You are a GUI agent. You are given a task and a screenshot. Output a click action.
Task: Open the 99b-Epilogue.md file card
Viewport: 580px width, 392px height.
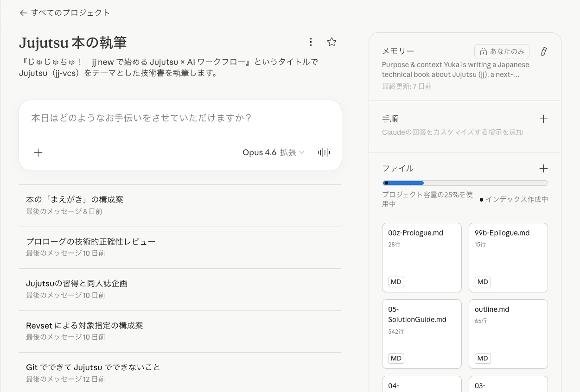point(508,258)
